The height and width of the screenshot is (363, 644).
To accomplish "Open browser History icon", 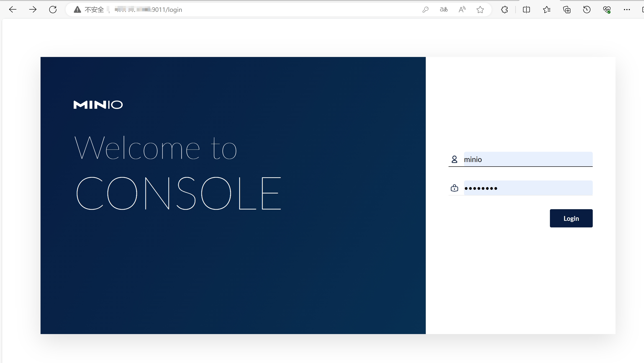I will (x=587, y=10).
